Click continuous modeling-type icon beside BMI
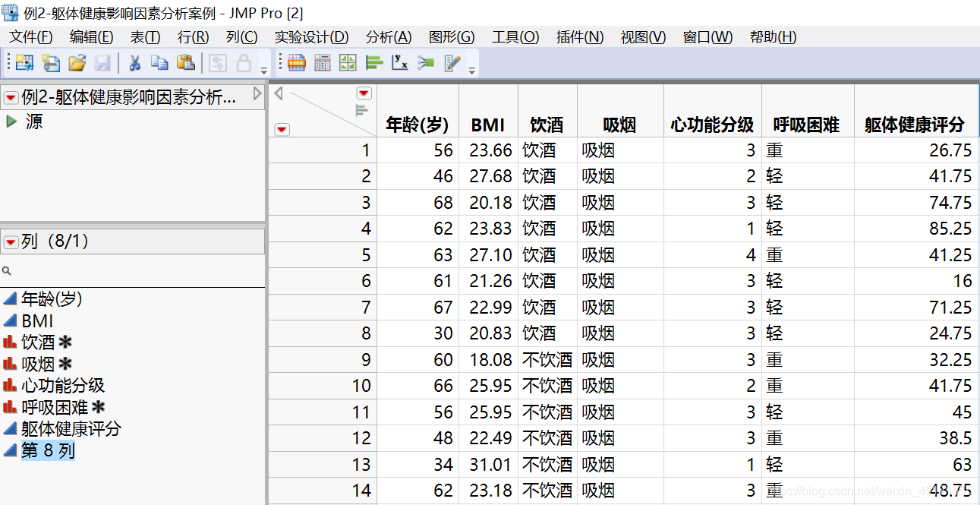The height and width of the screenshot is (505, 980). 11,321
